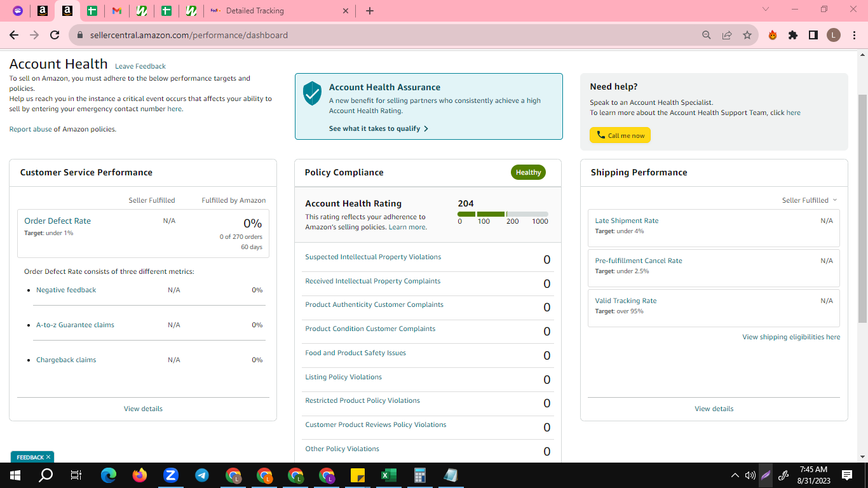The height and width of the screenshot is (488, 868).
Task: Open Listing Policy Violations
Action: tap(343, 377)
